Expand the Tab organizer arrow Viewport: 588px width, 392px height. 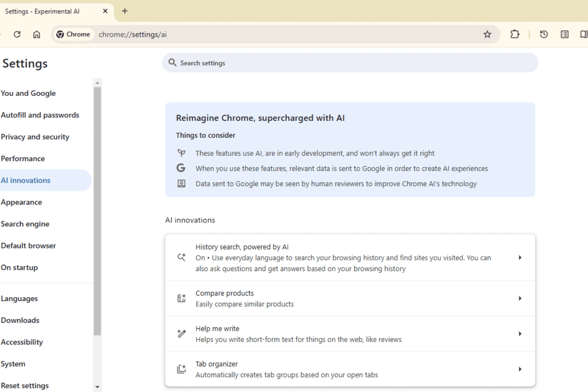pyautogui.click(x=520, y=369)
